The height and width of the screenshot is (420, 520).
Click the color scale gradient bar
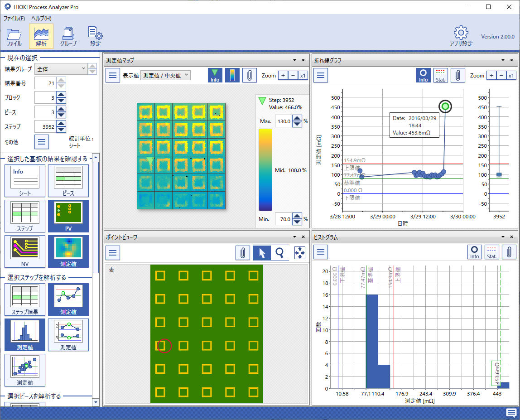(x=265, y=170)
